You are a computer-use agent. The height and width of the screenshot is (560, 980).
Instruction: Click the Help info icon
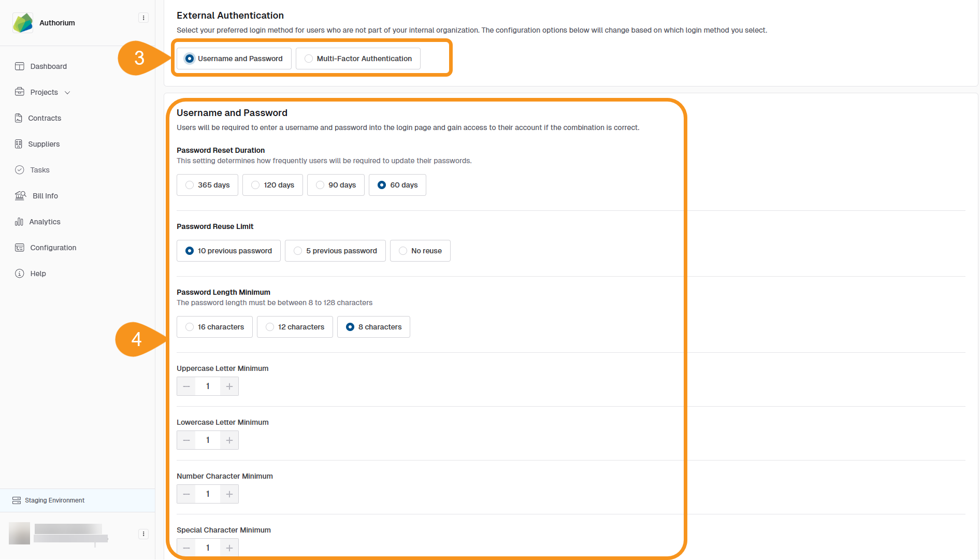[x=19, y=274]
